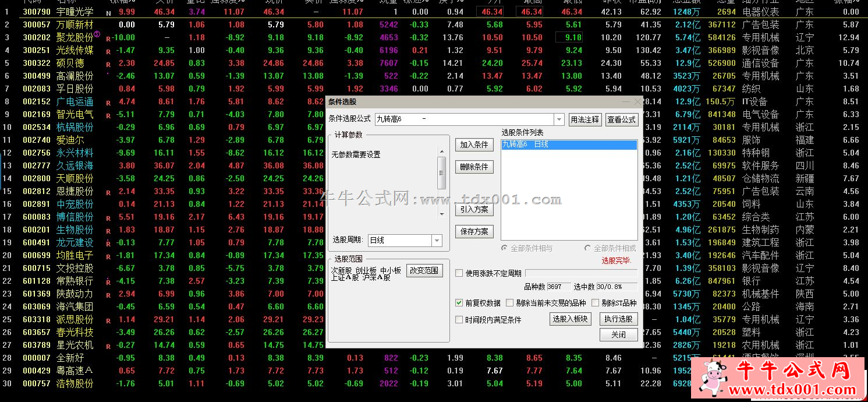This screenshot has height=402, width=868.
Task: Click the 保存方案 button
Action: tap(474, 231)
